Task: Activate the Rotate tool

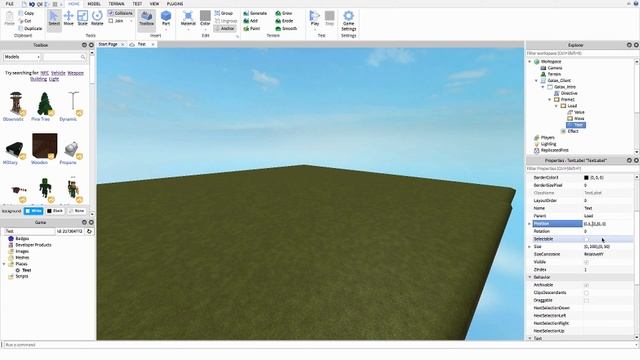Action: click(97, 19)
